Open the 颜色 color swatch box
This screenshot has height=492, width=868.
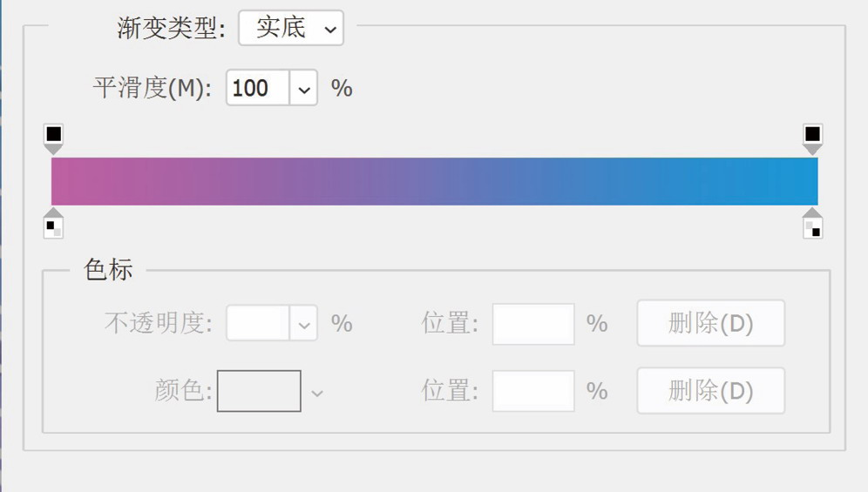pyautogui.click(x=259, y=391)
